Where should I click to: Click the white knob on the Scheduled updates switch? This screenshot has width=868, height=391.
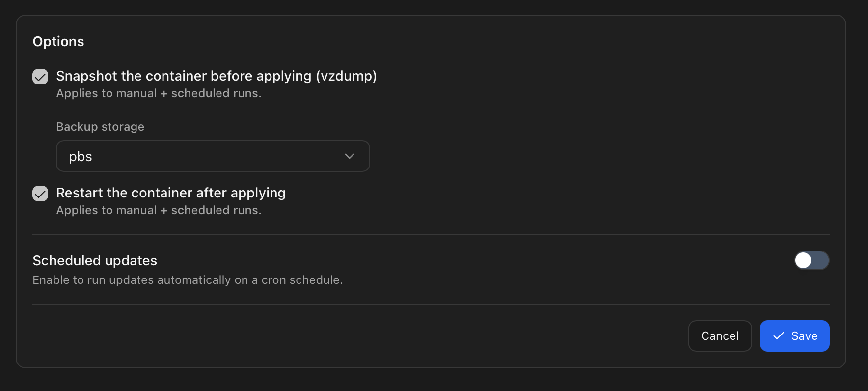(803, 260)
